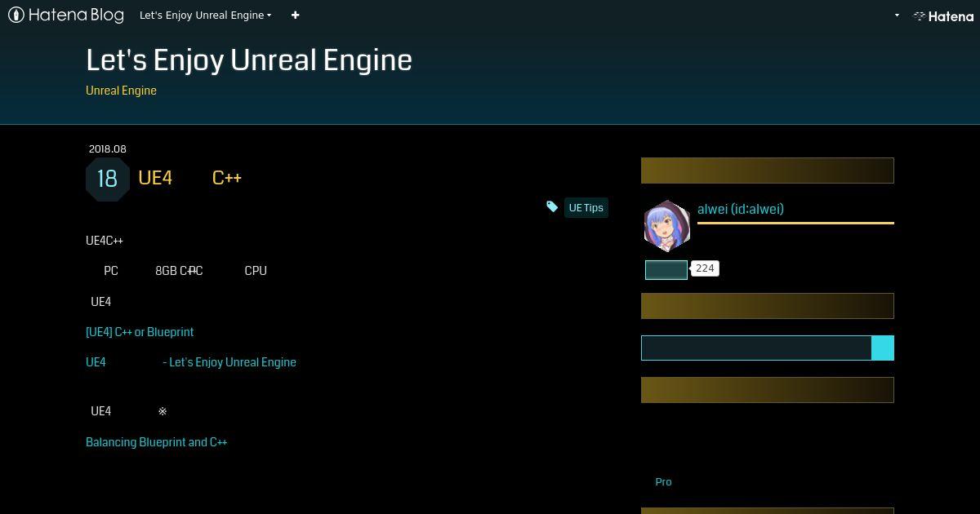Open the user menu dropdown arrow
This screenshot has width=980, height=514.
tap(897, 15)
